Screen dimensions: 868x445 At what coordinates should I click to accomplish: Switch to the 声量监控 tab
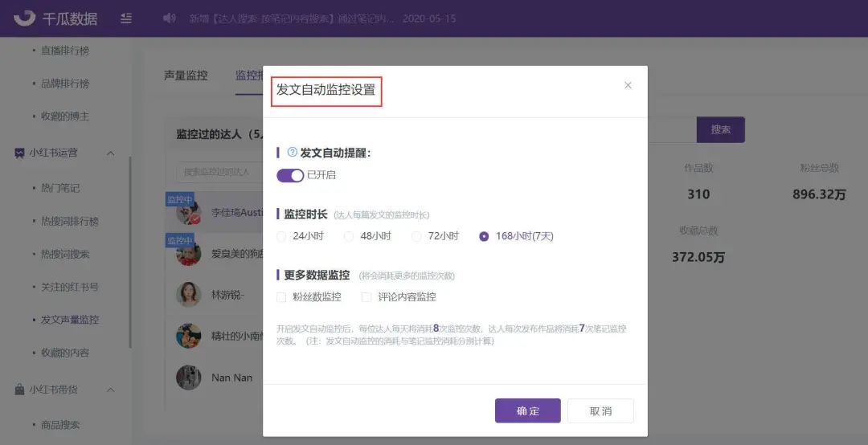(x=186, y=76)
